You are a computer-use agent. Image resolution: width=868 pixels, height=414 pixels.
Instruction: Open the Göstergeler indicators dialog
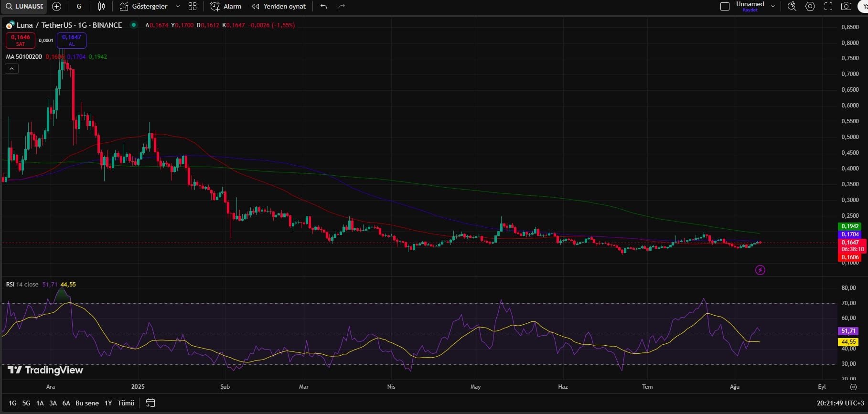pyautogui.click(x=143, y=6)
